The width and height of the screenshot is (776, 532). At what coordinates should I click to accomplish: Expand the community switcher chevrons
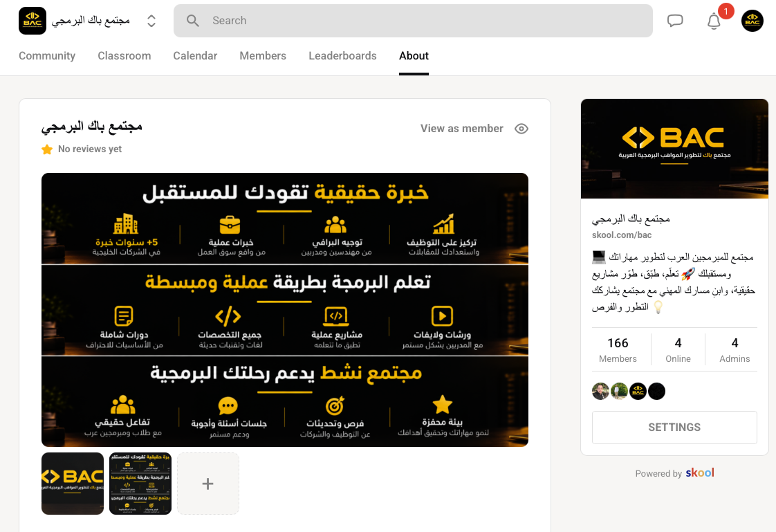point(151,21)
